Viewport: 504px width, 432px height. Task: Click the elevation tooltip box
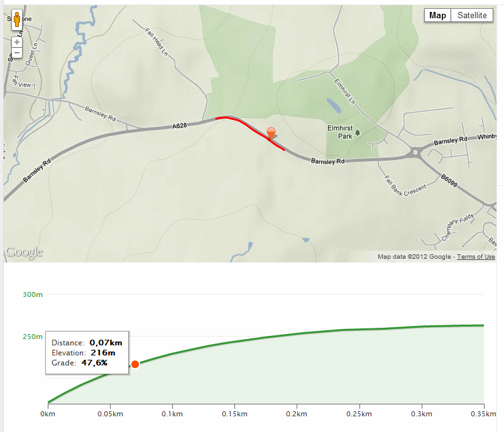pyautogui.click(x=87, y=353)
